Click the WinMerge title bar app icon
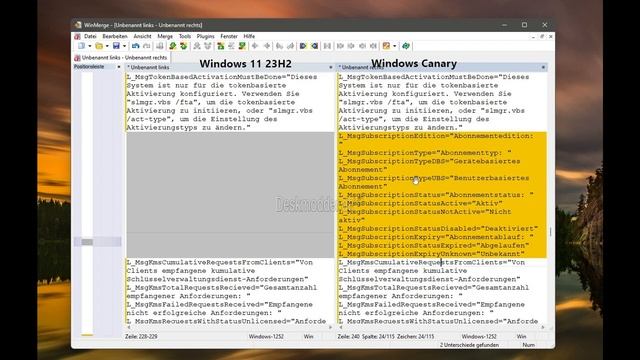The image size is (640, 360). (x=78, y=25)
